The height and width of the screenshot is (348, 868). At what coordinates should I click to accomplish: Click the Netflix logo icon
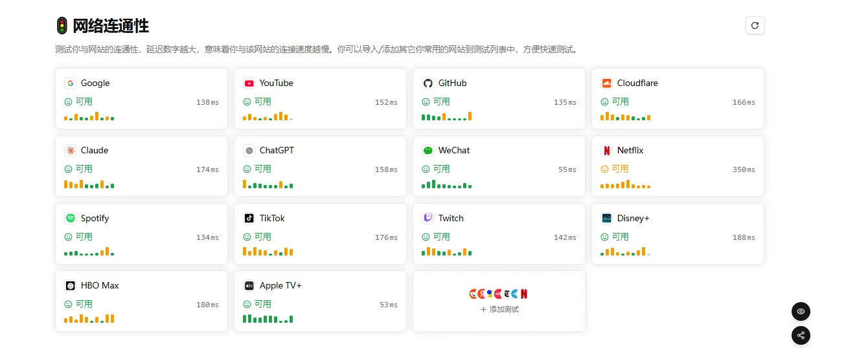[606, 150]
